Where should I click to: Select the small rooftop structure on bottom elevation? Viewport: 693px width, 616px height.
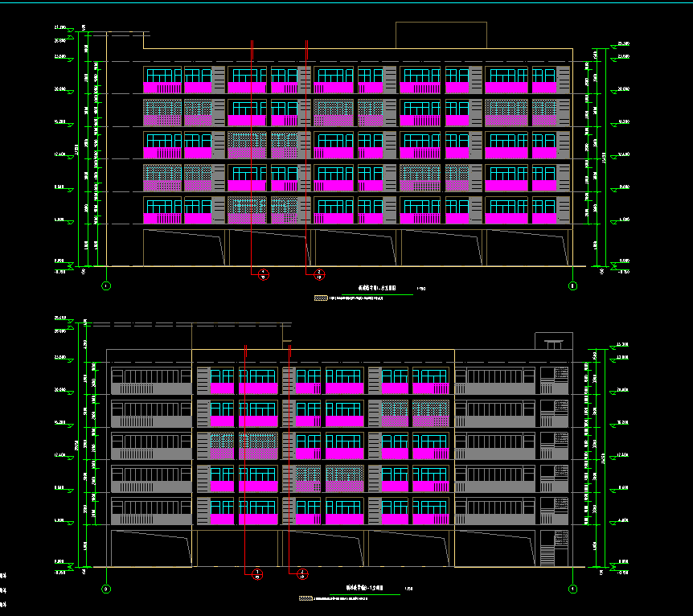point(552,343)
